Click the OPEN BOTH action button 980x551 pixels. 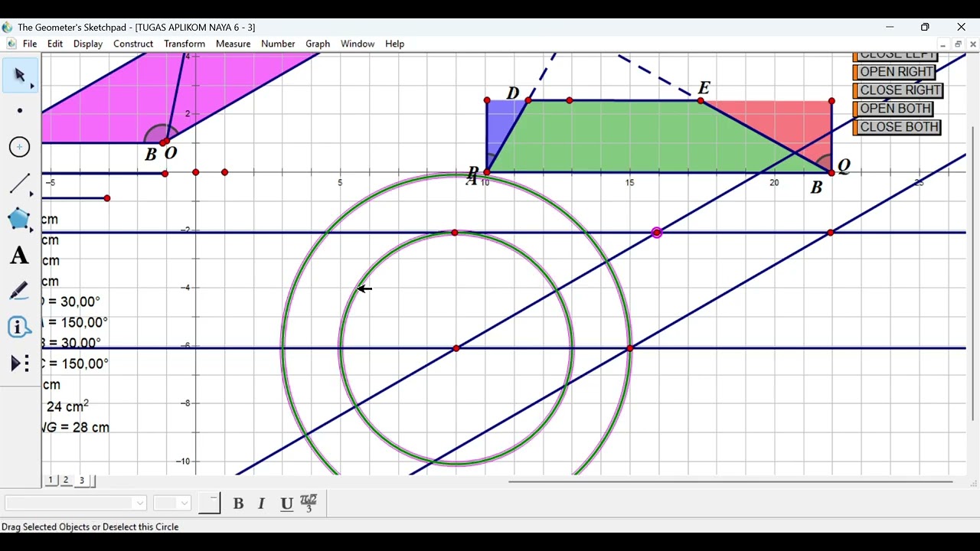893,109
